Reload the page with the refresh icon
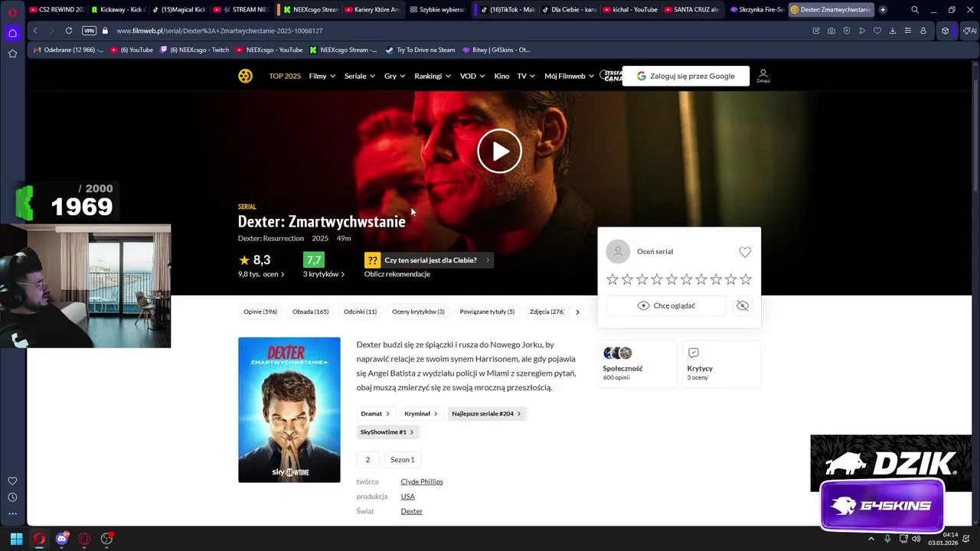The image size is (980, 551). tap(69, 31)
